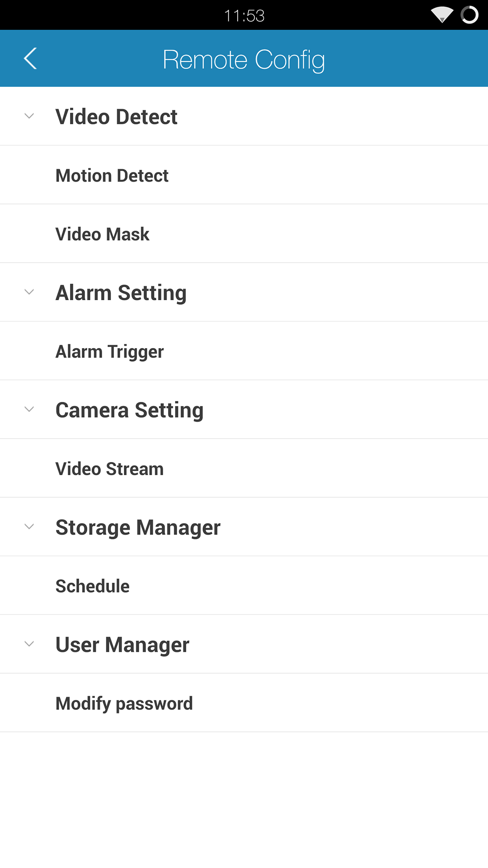Tap the circular loading status icon
The width and height of the screenshot is (488, 868).
(x=469, y=15)
